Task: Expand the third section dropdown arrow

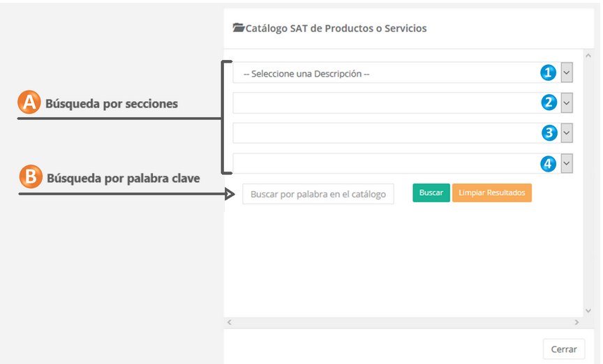Action: point(567,133)
